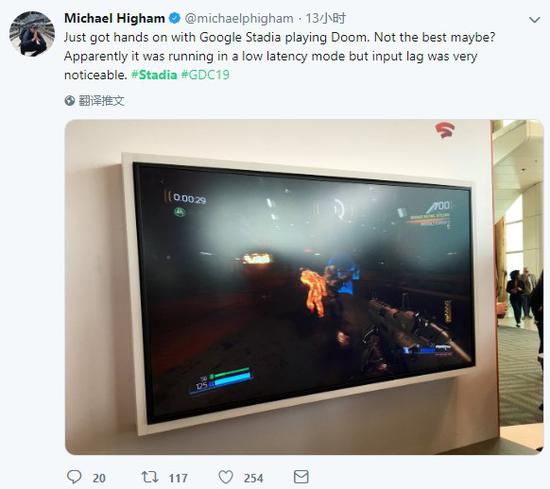The image size is (550, 489).
Task: Click the globe icon beside translate
Action: (69, 101)
